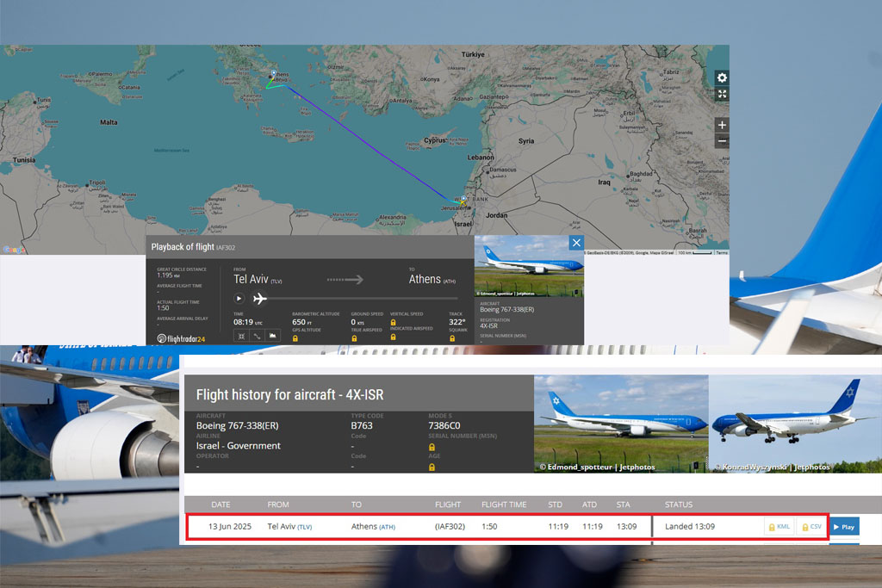Click flight number (IAF302) in history row
This screenshot has height=588, width=882.
click(450, 527)
